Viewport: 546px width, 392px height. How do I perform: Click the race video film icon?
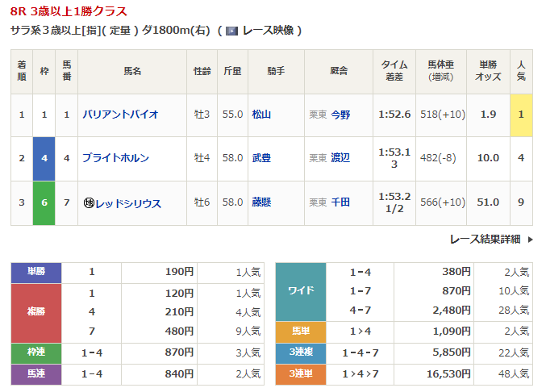pyautogui.click(x=231, y=31)
